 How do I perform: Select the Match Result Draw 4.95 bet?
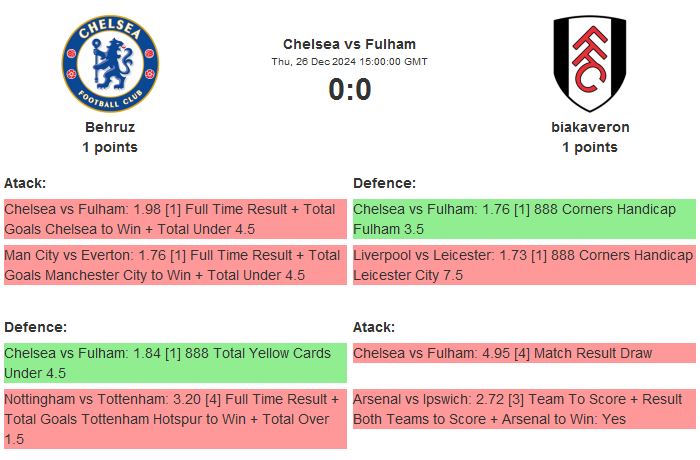pos(523,353)
